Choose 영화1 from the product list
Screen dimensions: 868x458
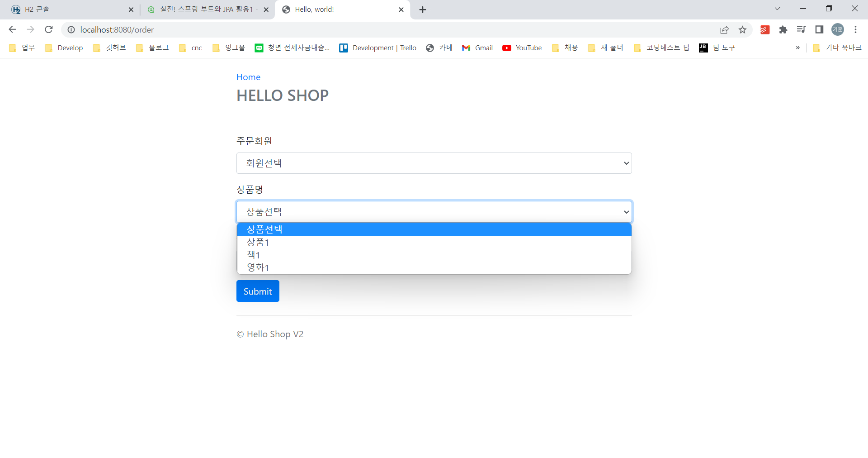(x=434, y=267)
